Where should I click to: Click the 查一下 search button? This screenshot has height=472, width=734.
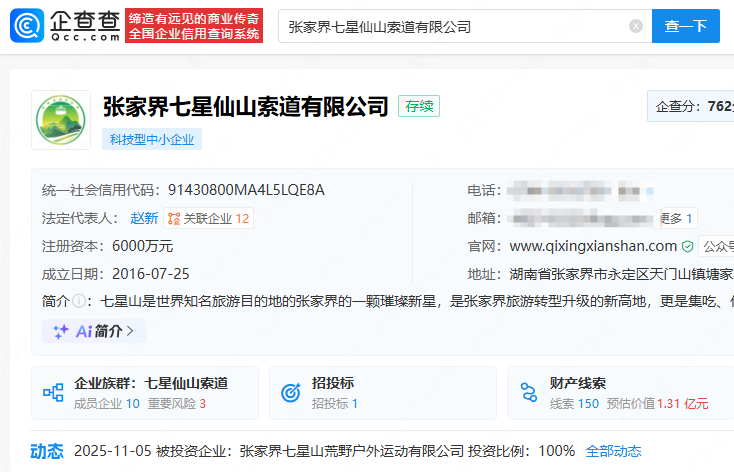click(x=685, y=26)
